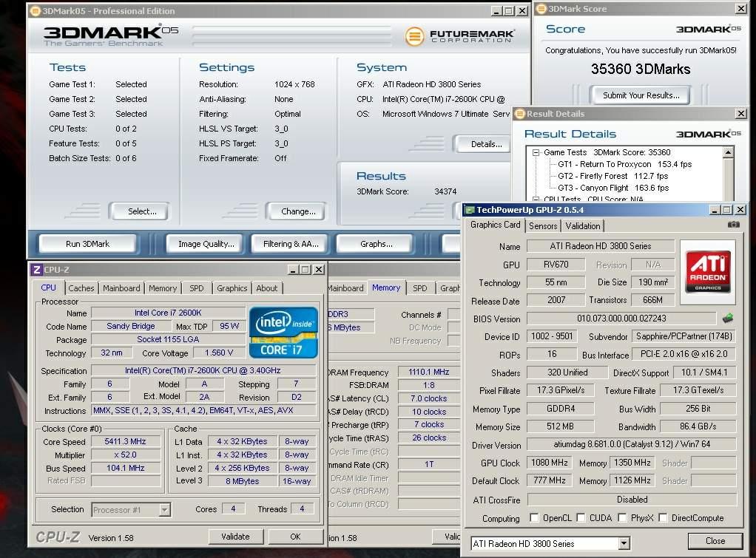Toggle the CUDA checkbox in GPU-Z
Image resolution: width=756 pixels, height=558 pixels.
(581, 517)
